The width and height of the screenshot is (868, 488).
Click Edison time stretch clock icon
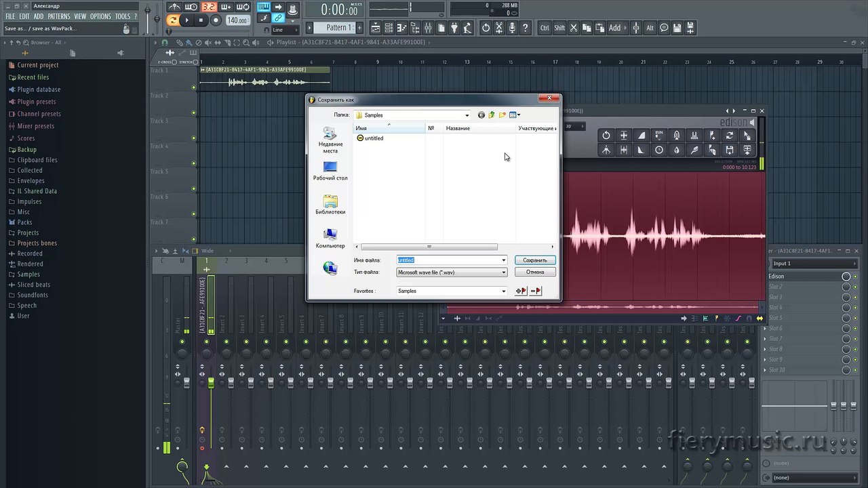[659, 150]
